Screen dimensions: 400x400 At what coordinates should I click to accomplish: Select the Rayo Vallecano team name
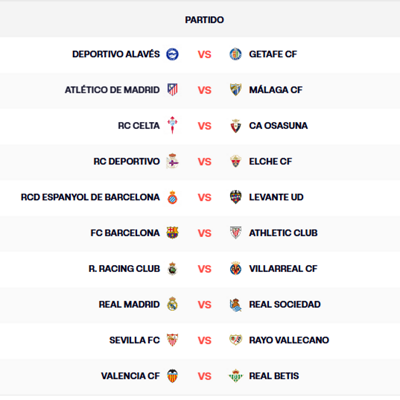(x=289, y=340)
